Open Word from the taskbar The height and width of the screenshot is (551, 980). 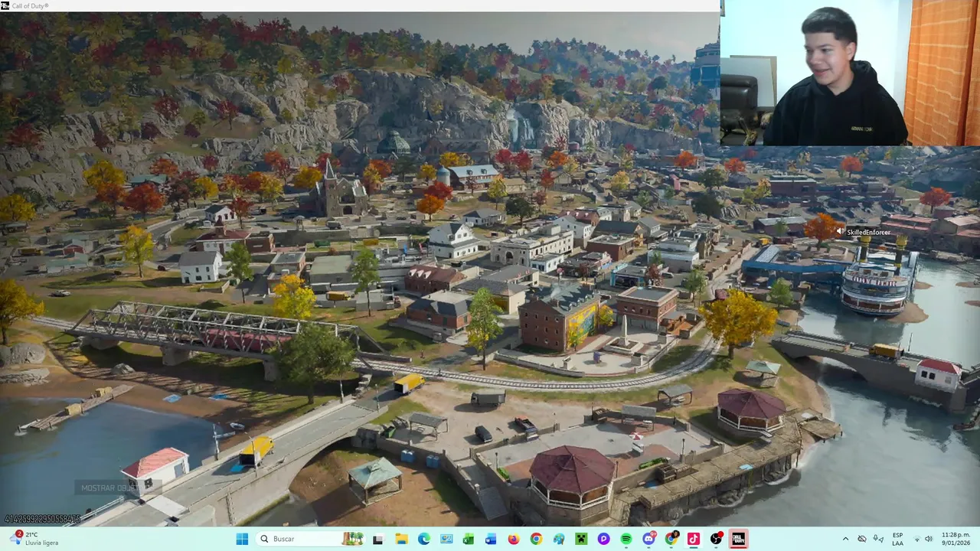(x=491, y=539)
